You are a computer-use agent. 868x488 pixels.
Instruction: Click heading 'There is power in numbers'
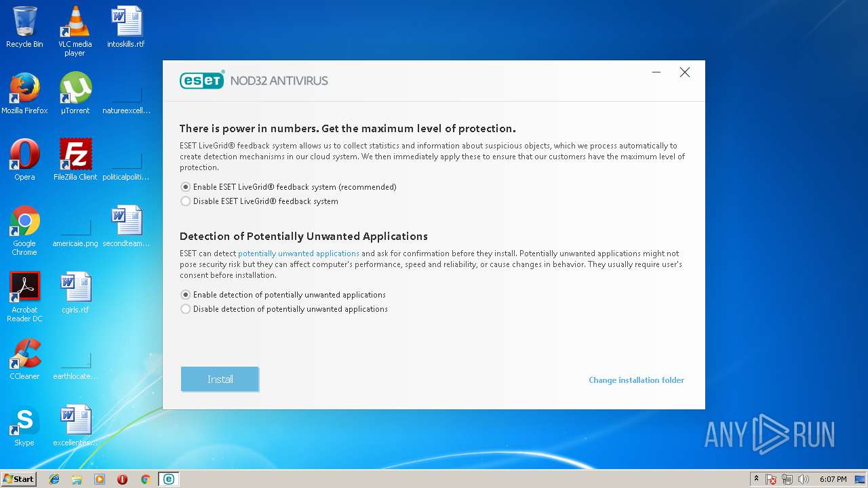347,129
